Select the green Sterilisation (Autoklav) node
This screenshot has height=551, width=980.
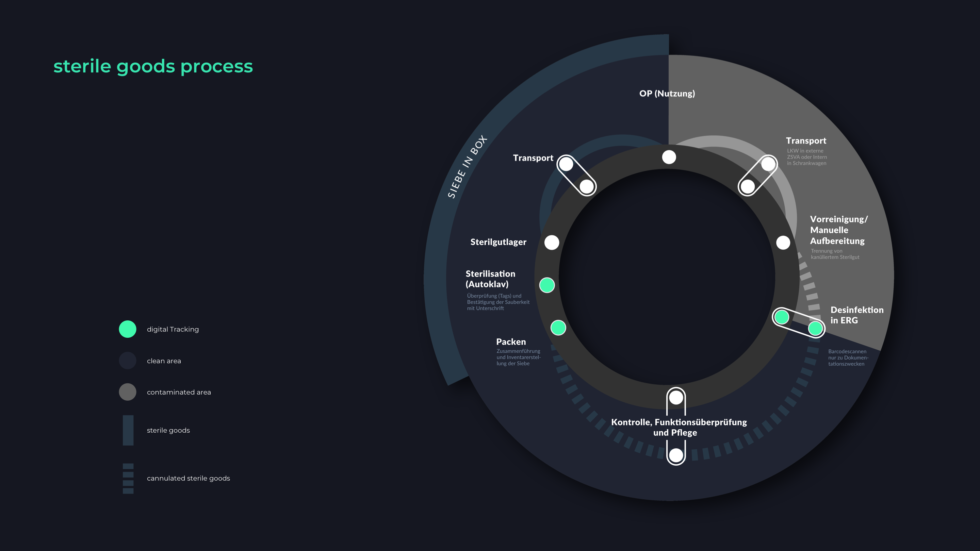tap(547, 285)
